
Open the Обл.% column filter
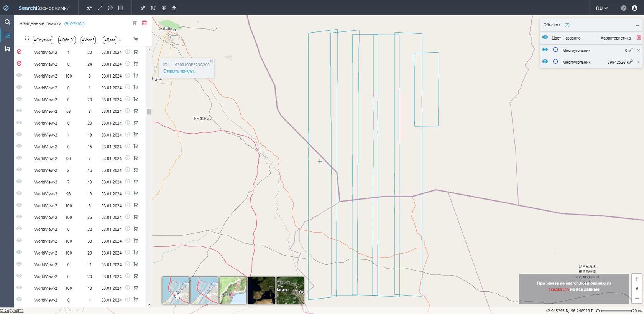67,40
